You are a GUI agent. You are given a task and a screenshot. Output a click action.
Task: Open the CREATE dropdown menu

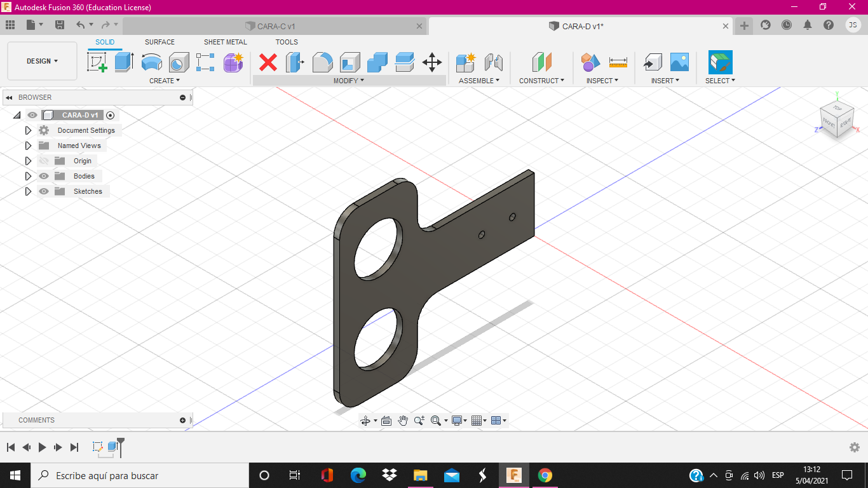(165, 81)
